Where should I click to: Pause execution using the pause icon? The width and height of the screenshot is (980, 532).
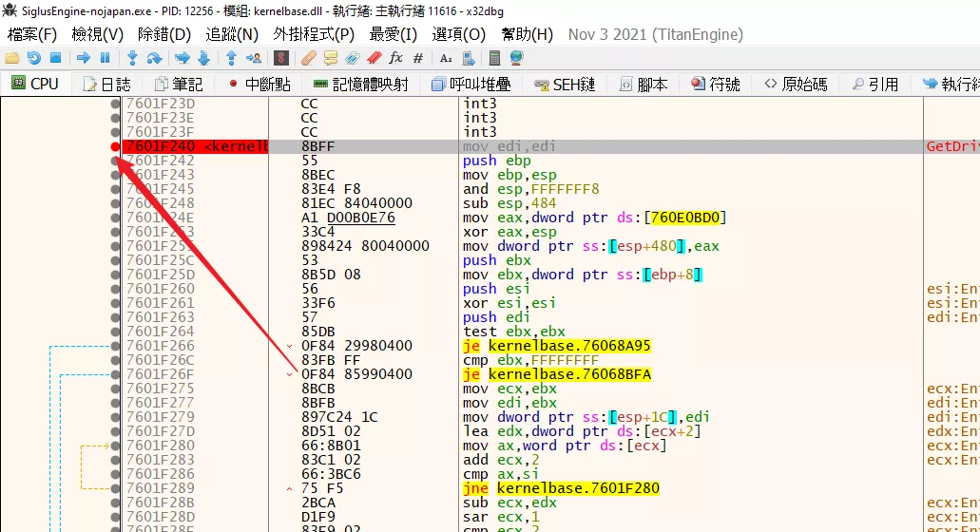coord(105,59)
